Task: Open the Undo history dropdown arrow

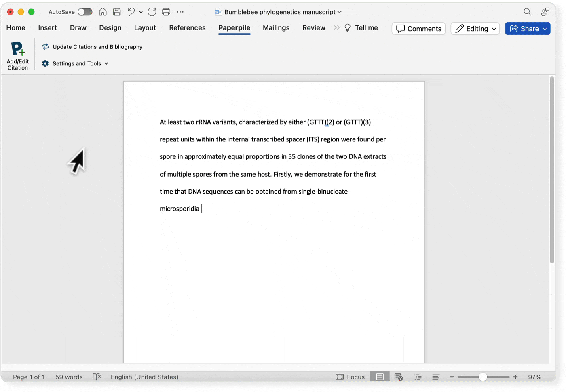Action: tap(141, 12)
